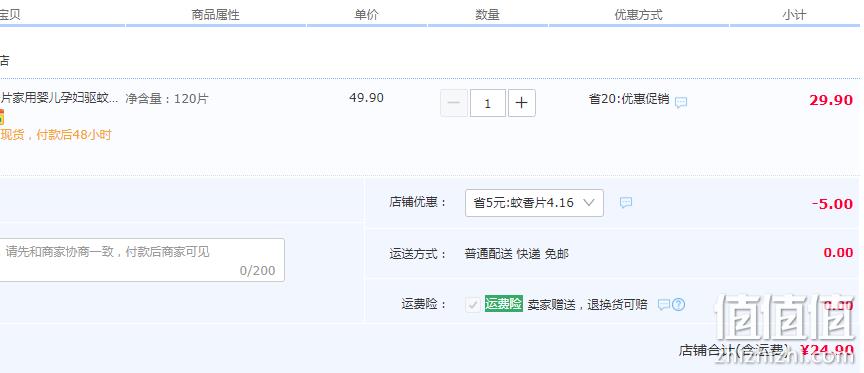864x373 pixels.
Task: Open the comment icon beside 省20:优惠促销
Action: pos(681,102)
